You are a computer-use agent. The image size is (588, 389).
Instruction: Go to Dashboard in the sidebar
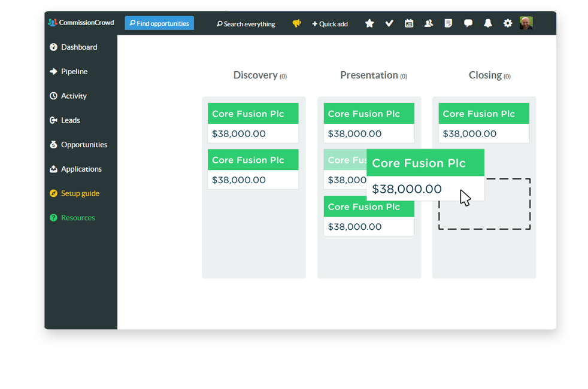(x=78, y=47)
